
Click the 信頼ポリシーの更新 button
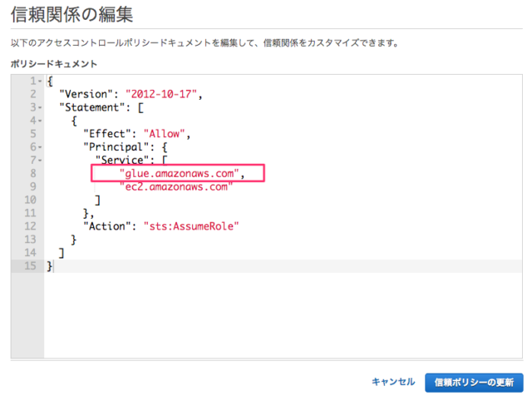click(474, 383)
